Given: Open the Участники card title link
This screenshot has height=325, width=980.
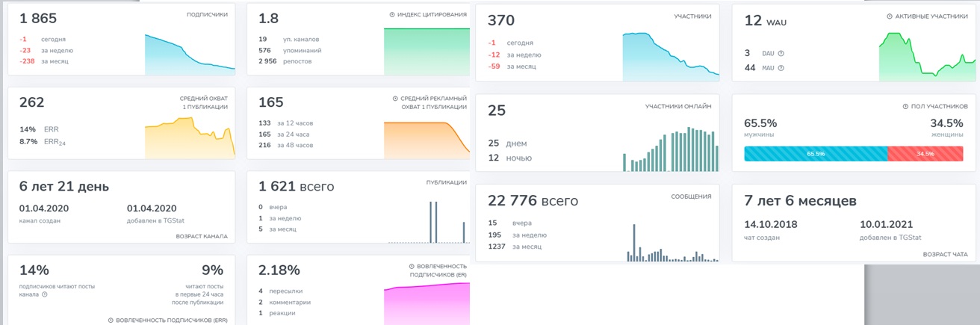Looking at the screenshot, I should click(692, 16).
